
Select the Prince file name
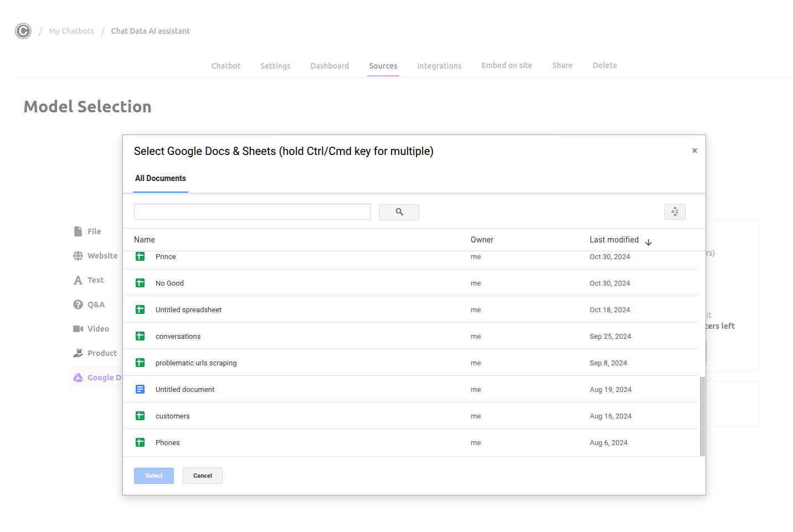166,257
